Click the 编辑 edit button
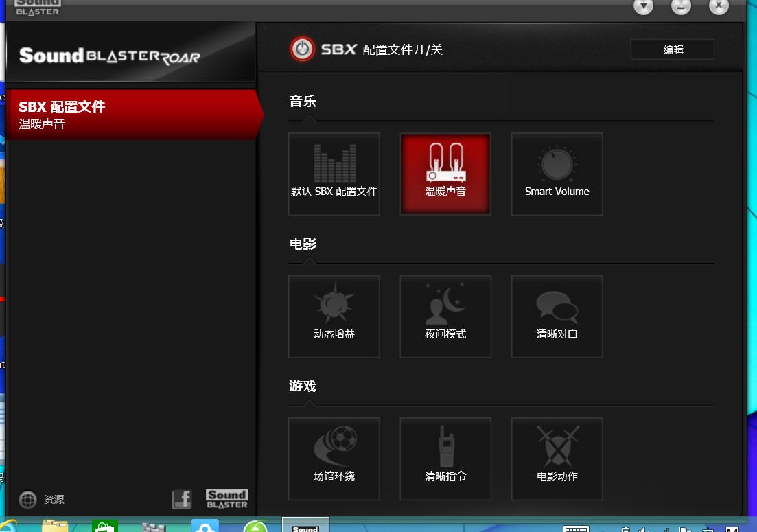This screenshot has height=532, width=757. click(672, 49)
